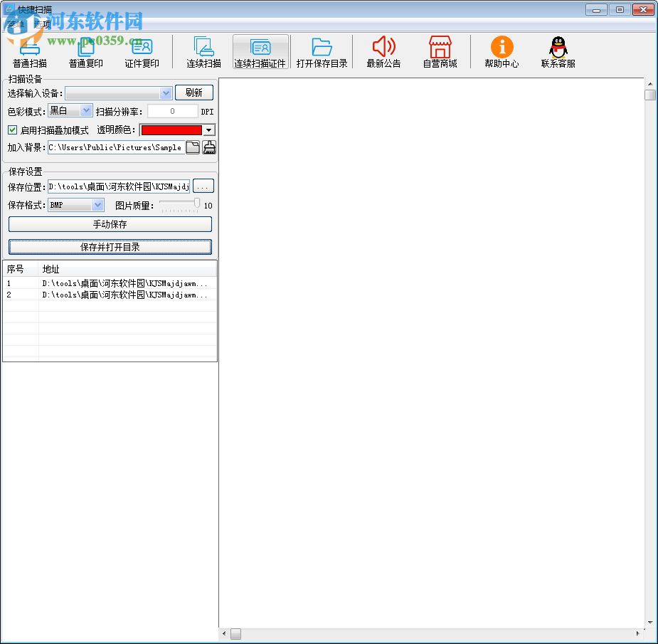Click the 序号 column header
This screenshot has height=644, width=658.
click(21, 269)
